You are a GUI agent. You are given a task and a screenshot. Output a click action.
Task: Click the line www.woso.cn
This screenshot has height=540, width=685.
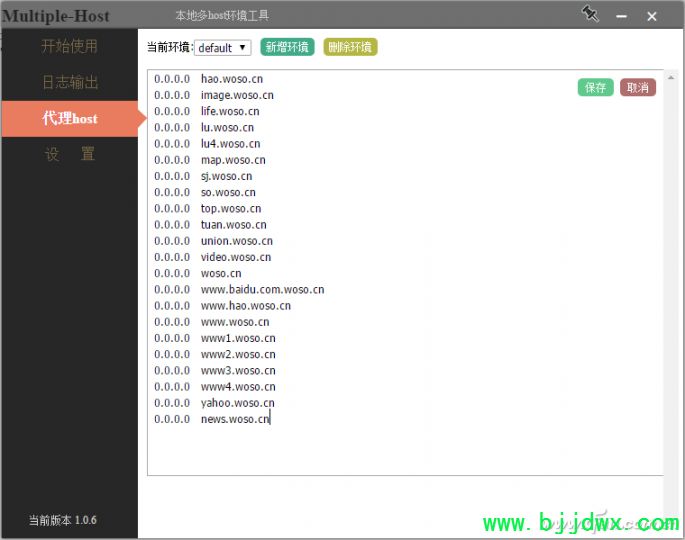[x=211, y=322]
